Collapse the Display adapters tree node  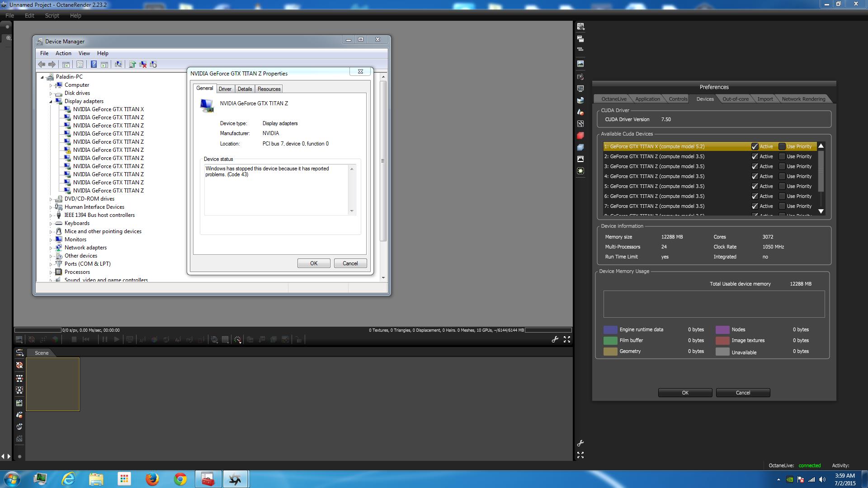point(51,101)
